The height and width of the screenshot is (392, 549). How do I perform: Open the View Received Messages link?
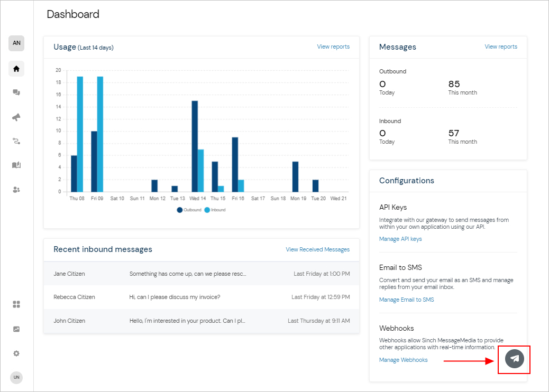(317, 249)
